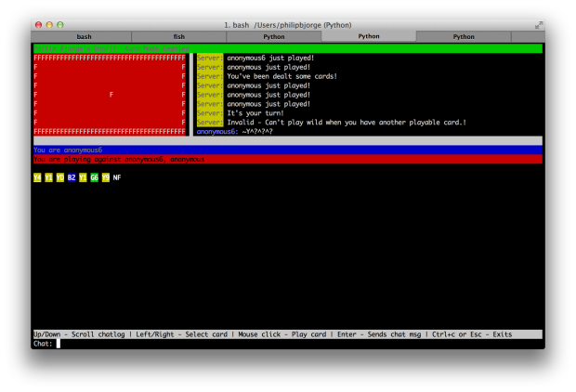Click the "Mouse click - Play card" help text
This screenshot has width=576, height=392.
click(282, 334)
